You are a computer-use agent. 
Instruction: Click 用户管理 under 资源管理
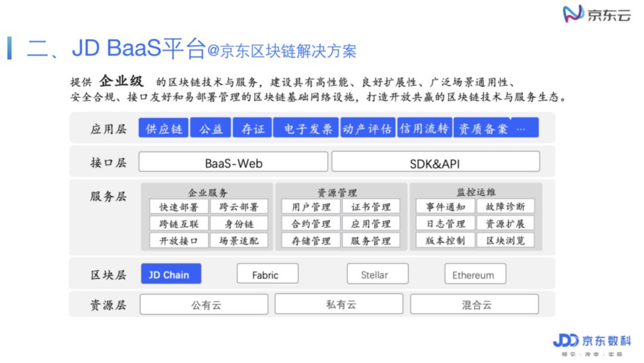click(x=311, y=207)
